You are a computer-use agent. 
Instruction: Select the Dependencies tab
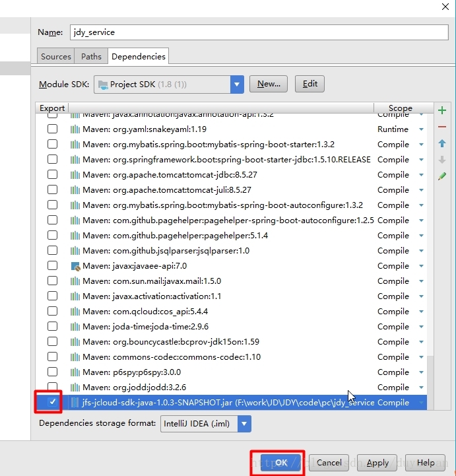(x=139, y=57)
